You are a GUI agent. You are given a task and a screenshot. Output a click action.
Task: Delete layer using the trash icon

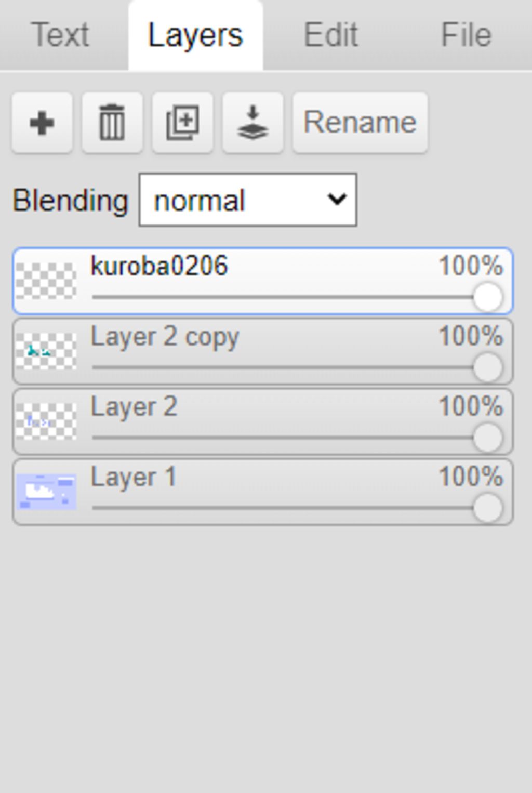112,123
